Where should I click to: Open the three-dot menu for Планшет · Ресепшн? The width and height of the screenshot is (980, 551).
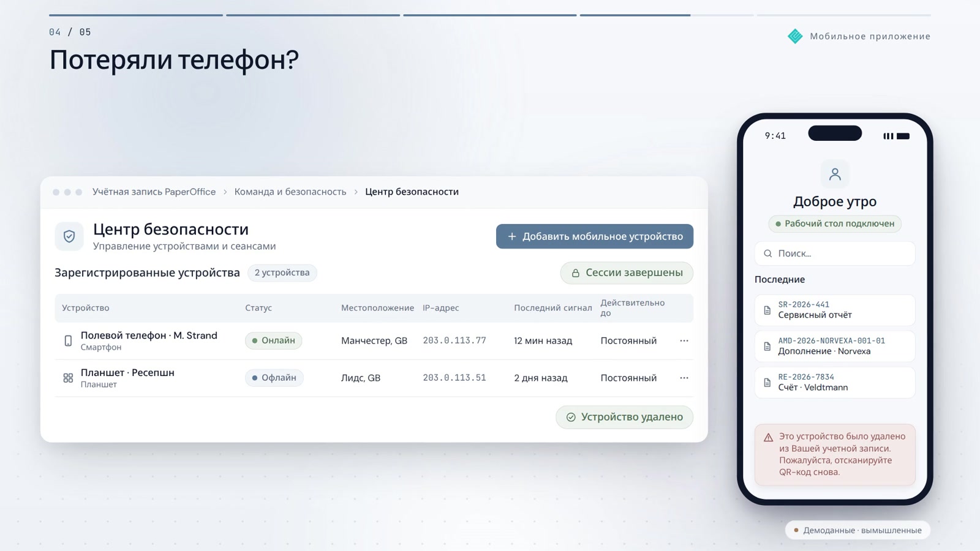coord(684,378)
